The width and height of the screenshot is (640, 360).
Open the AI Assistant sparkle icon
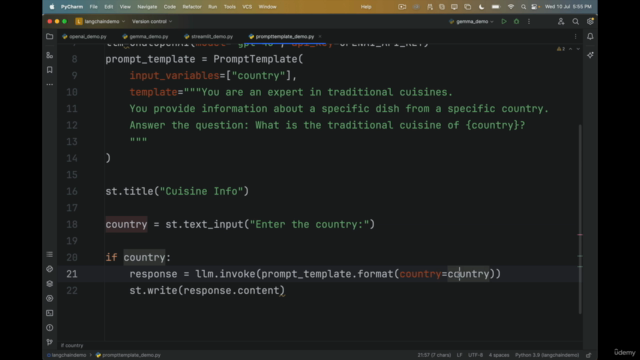tap(590, 55)
